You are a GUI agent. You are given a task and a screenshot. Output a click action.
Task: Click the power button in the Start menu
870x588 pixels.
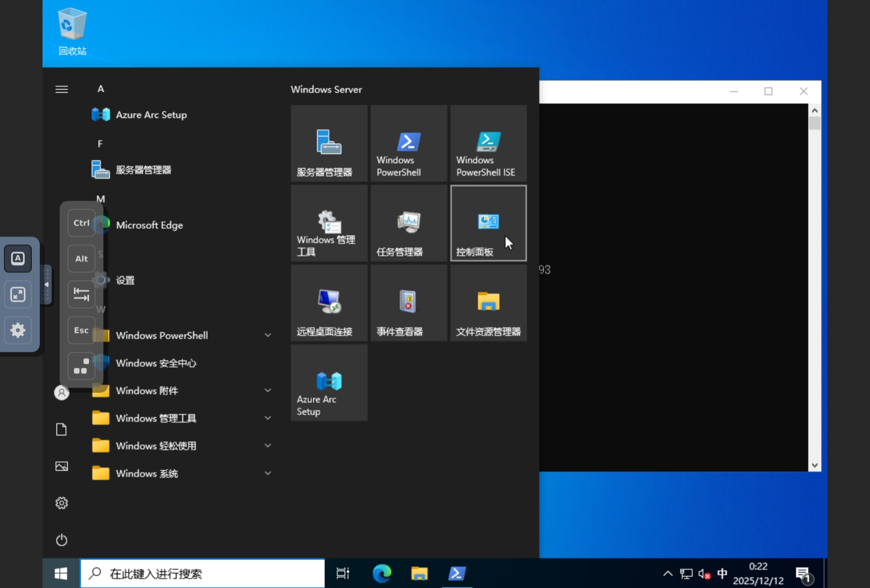click(62, 540)
